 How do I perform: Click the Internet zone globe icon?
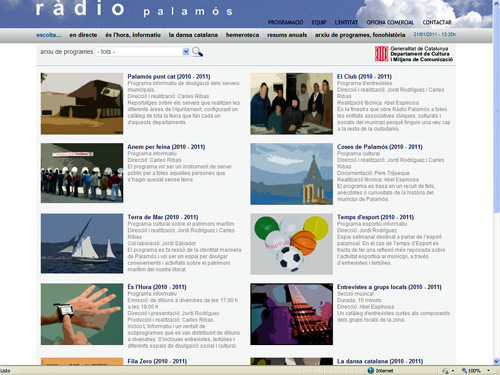pos(371,371)
